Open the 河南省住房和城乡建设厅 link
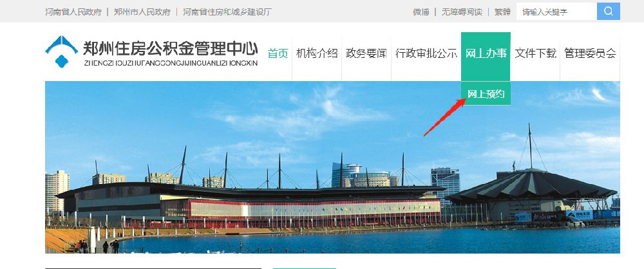 click(227, 12)
